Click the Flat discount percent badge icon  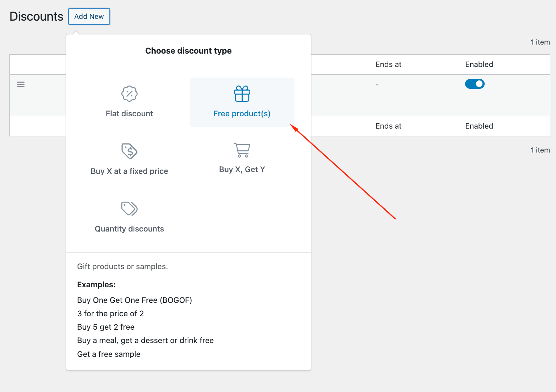tap(129, 94)
